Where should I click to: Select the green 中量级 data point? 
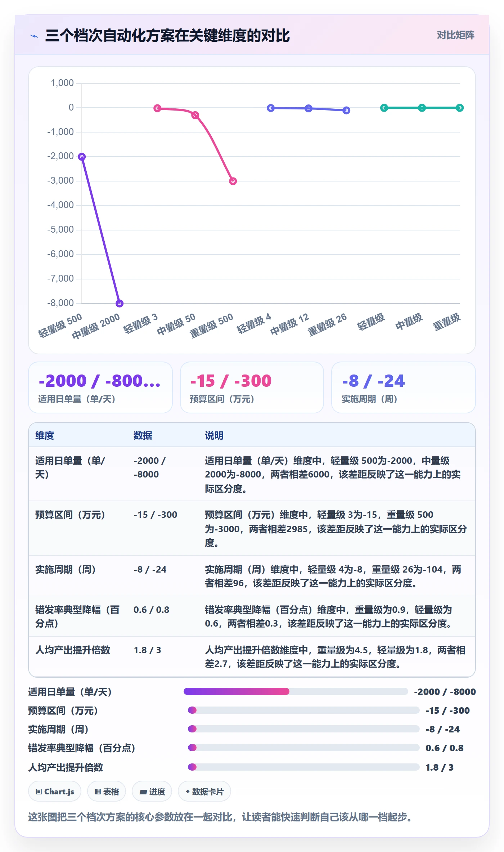click(422, 108)
